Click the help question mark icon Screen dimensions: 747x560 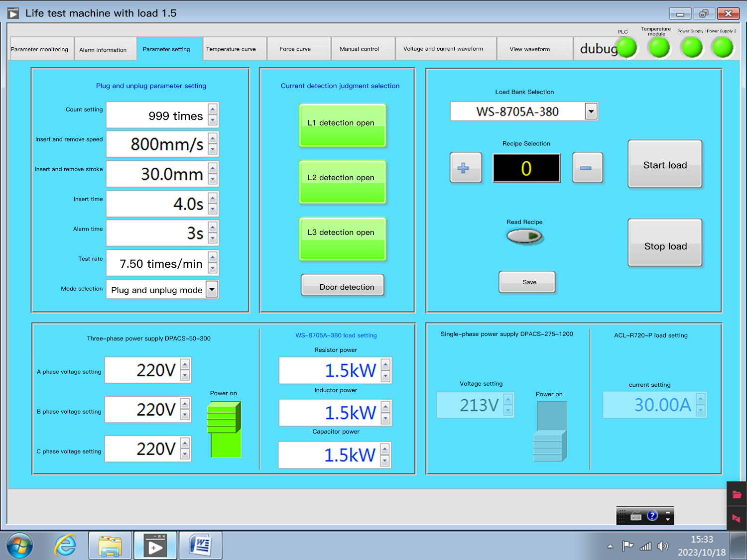tap(652, 516)
